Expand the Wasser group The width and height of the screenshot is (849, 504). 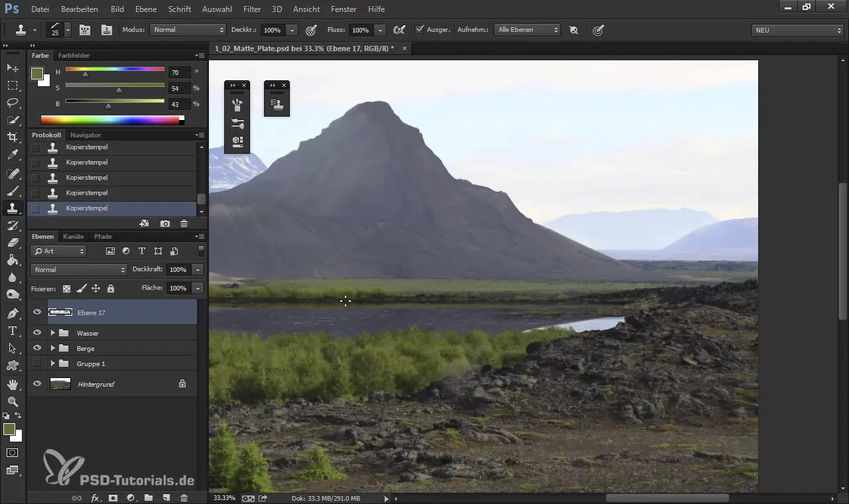coord(52,333)
